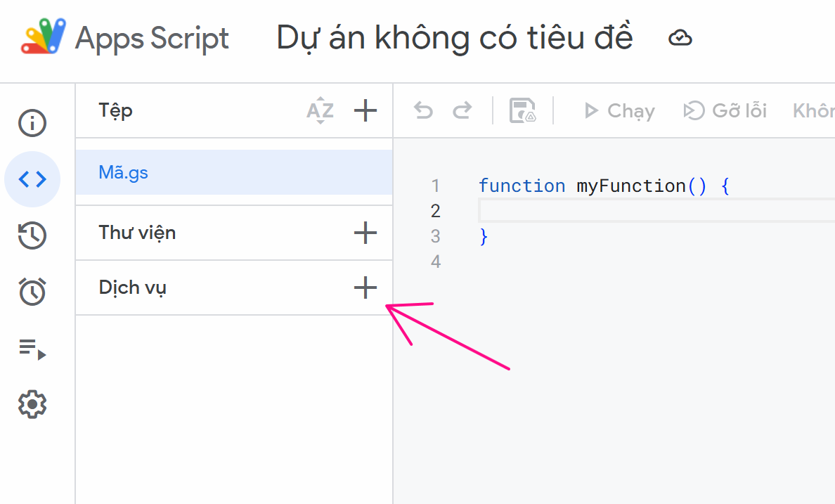Add a new file in Tệp

click(365, 110)
